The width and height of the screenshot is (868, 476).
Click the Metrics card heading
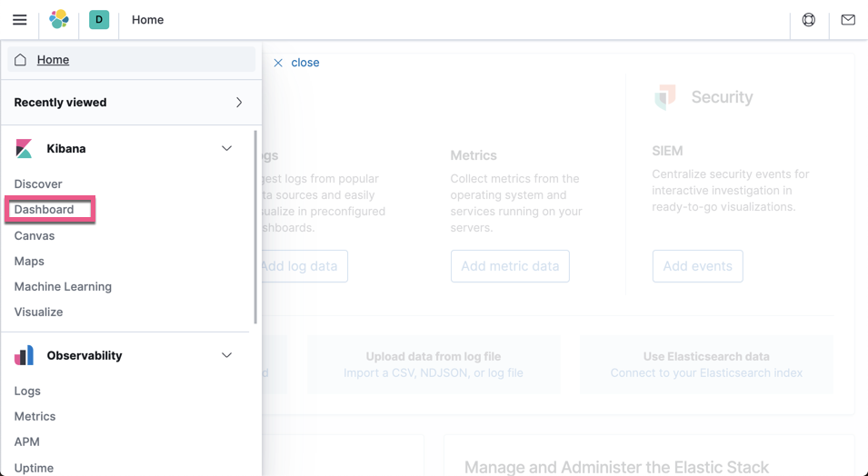(474, 155)
